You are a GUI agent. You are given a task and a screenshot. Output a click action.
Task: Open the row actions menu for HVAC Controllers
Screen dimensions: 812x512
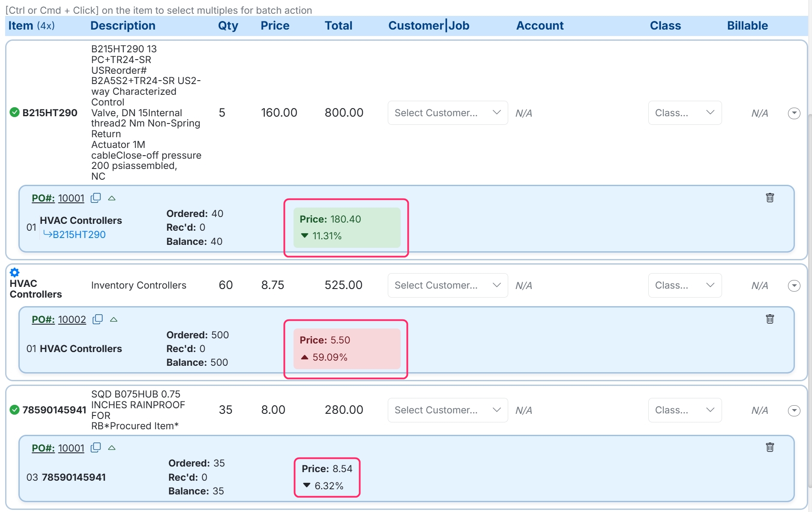coord(794,286)
